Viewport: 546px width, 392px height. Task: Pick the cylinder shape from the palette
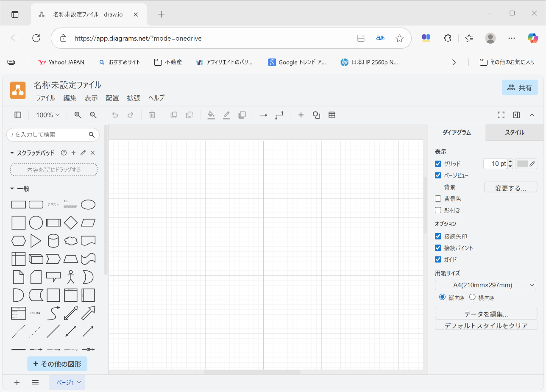(53, 241)
